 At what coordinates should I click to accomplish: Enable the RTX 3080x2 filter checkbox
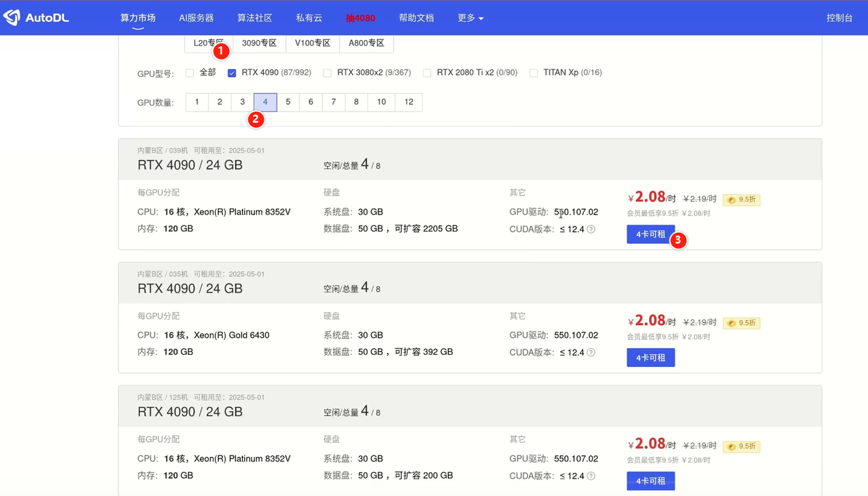328,73
